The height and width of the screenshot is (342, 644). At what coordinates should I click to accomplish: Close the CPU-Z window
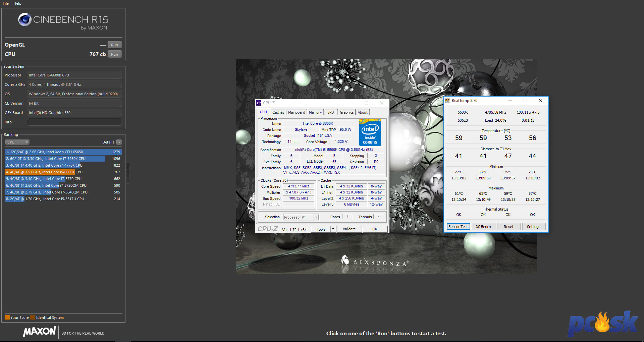coord(382,103)
